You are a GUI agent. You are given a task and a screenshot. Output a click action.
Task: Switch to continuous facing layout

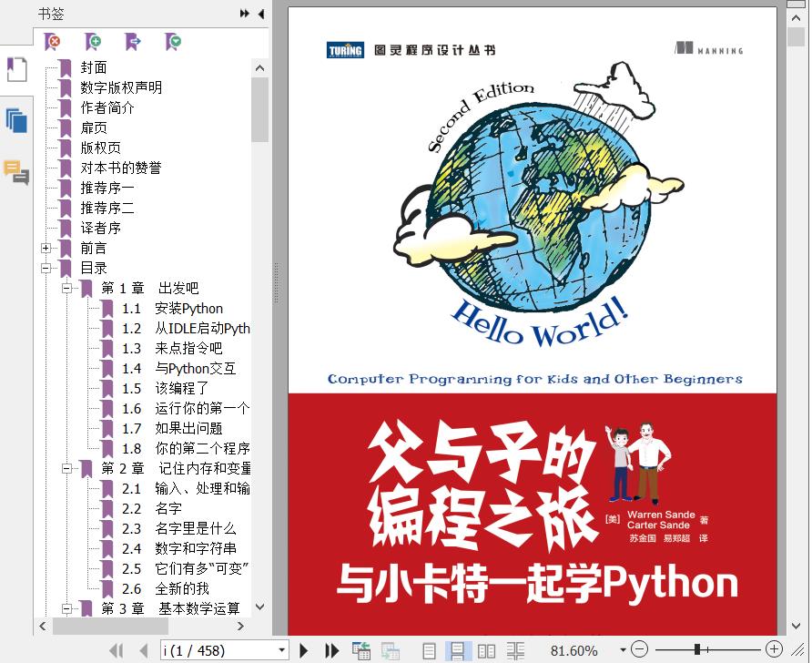coord(515,650)
